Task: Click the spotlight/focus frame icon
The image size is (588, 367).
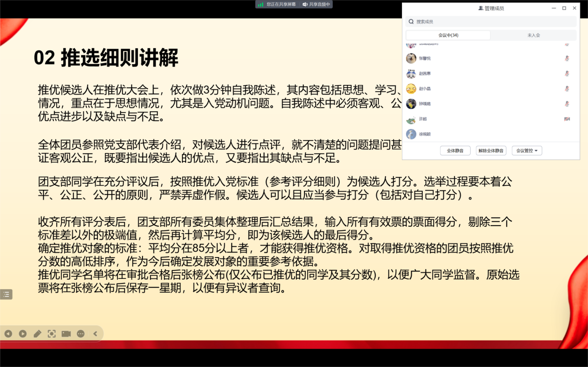Action: click(52, 334)
